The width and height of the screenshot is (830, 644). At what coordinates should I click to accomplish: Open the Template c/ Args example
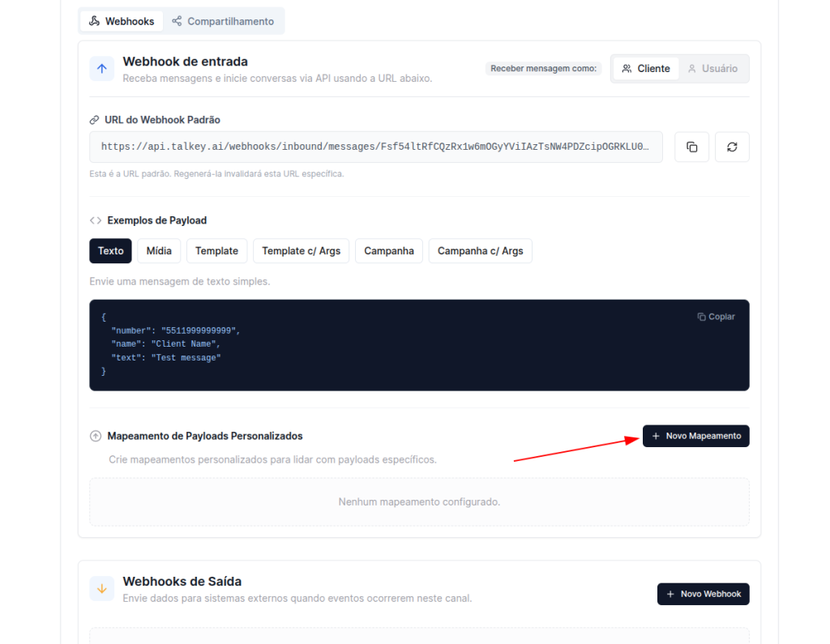point(301,251)
